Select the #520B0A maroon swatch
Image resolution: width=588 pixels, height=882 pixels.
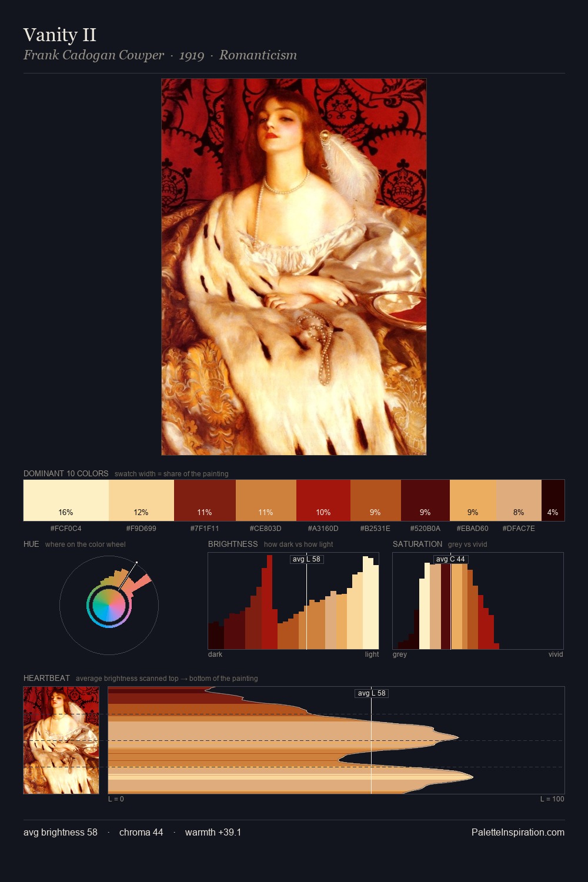(425, 500)
